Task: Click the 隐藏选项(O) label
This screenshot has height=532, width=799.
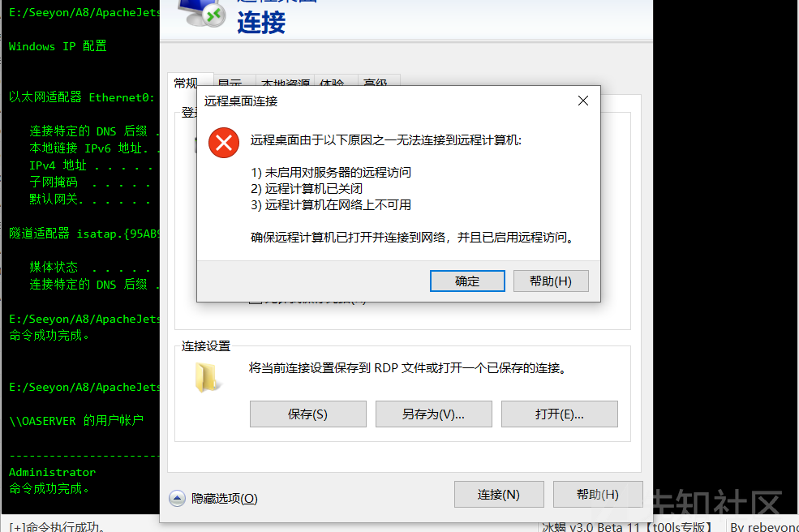Action: tap(224, 499)
